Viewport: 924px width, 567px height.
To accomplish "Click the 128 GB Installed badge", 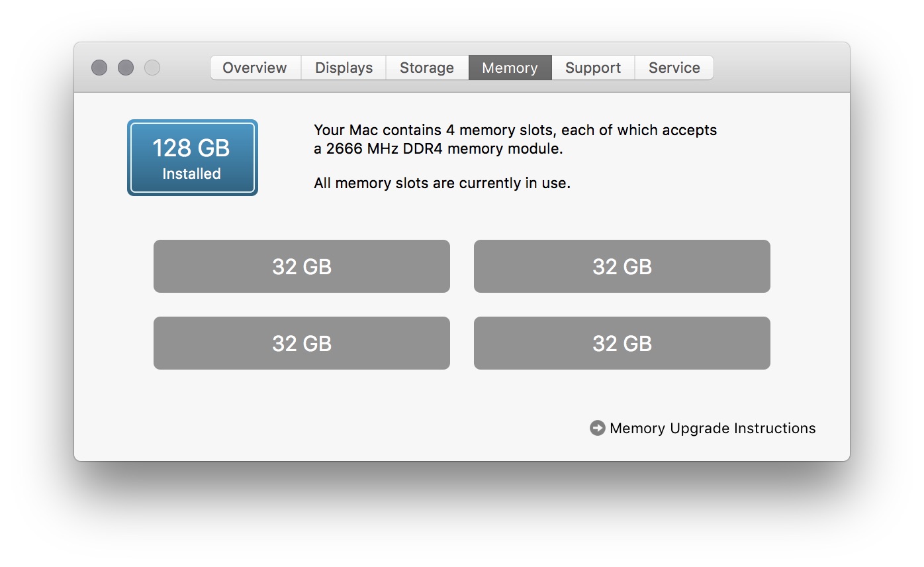I will [x=192, y=158].
